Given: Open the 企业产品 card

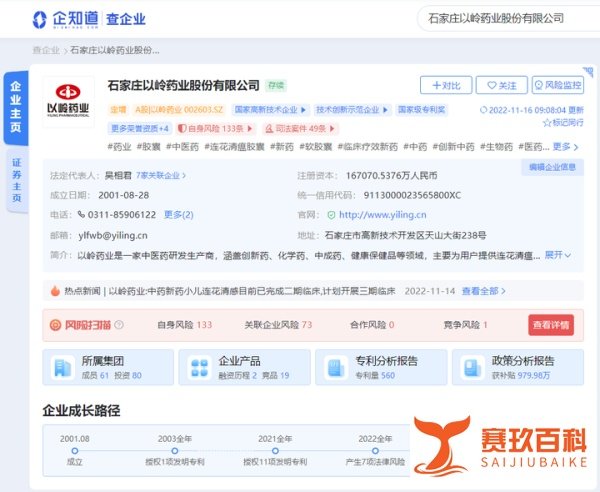Looking at the screenshot, I should coord(245,367).
